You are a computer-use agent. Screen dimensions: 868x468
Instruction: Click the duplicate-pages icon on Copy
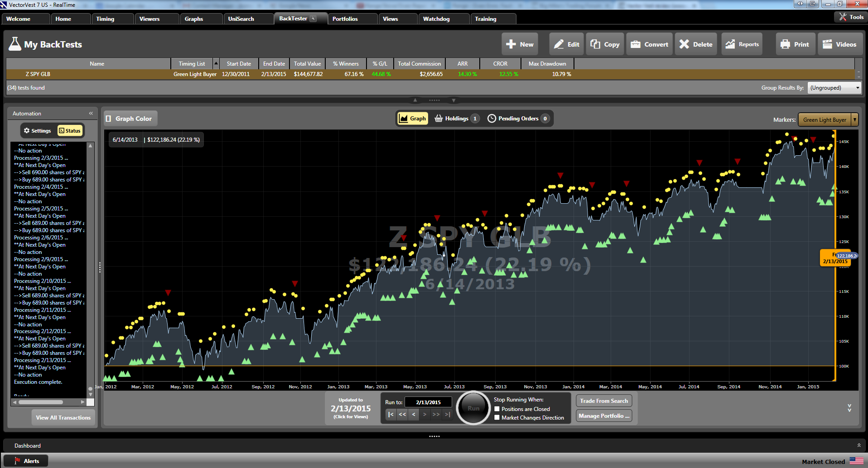[595, 44]
